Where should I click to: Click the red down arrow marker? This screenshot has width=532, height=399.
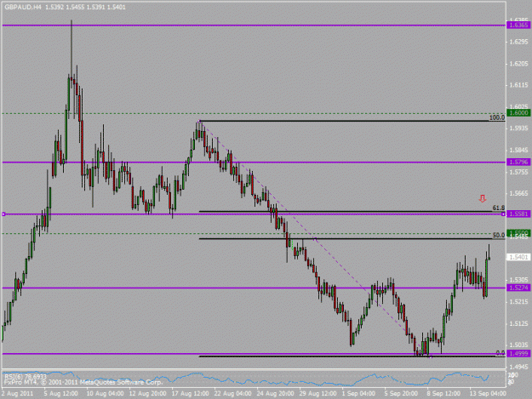[483, 199]
